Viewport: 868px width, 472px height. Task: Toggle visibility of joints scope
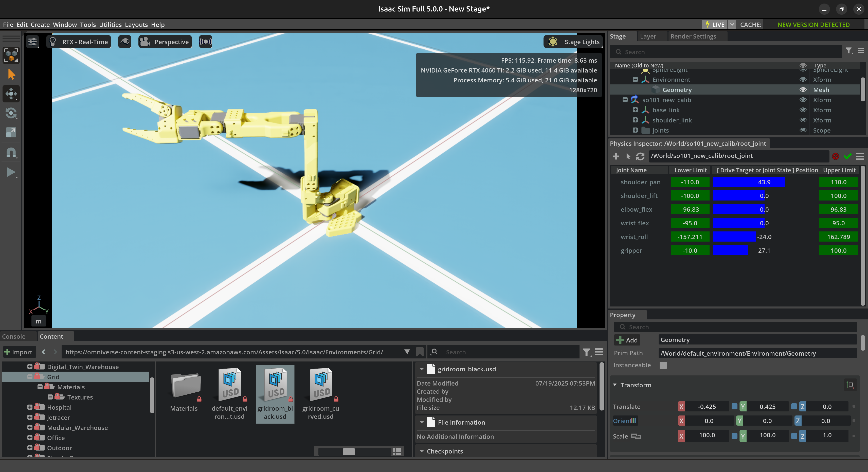(x=803, y=130)
